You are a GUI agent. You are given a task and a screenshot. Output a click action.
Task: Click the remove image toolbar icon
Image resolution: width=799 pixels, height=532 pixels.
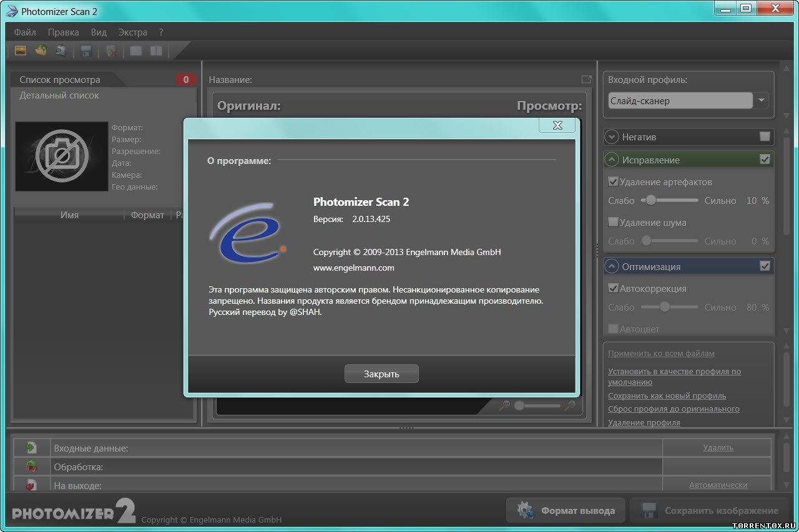[111, 51]
